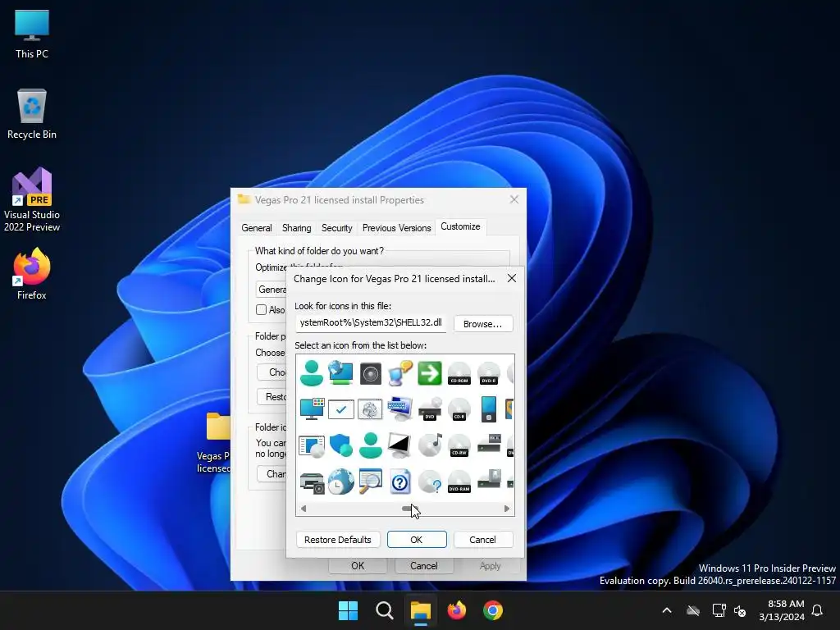Image resolution: width=840 pixels, height=630 pixels.
Task: Switch to the Sharing tab
Action: 297,228
